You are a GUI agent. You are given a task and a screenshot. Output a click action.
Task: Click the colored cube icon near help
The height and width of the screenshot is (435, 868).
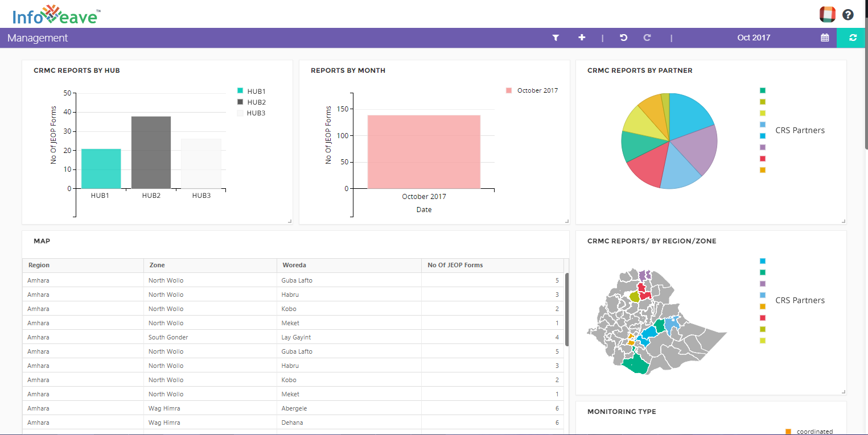pyautogui.click(x=827, y=14)
